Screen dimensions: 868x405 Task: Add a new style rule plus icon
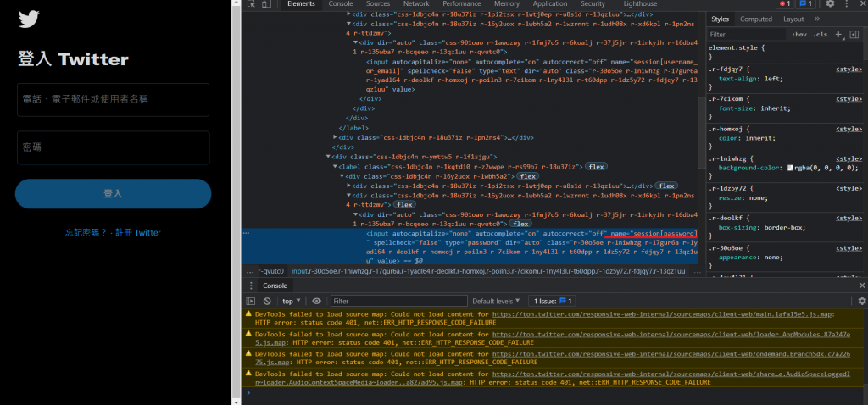pyautogui.click(x=838, y=34)
